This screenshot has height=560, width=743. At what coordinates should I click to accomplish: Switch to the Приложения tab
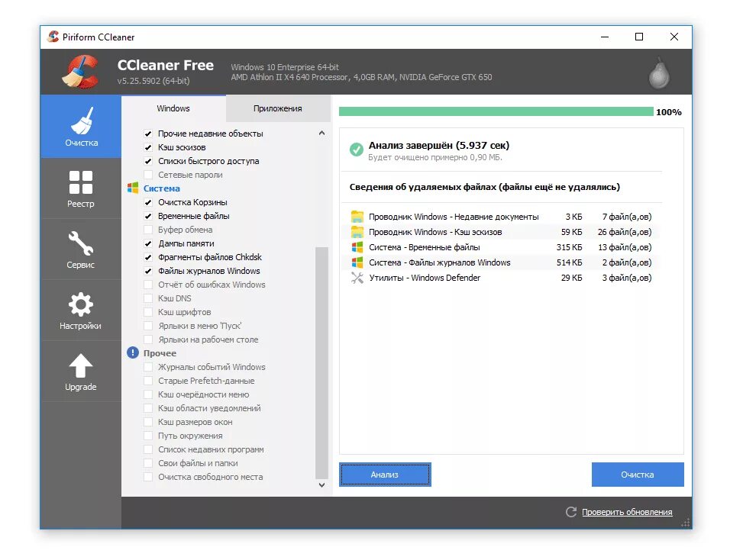pos(278,108)
